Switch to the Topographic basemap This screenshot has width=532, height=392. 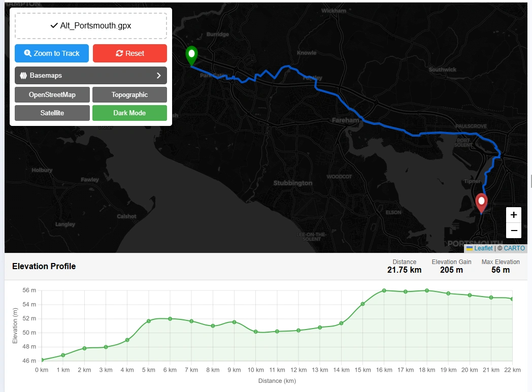tap(129, 94)
